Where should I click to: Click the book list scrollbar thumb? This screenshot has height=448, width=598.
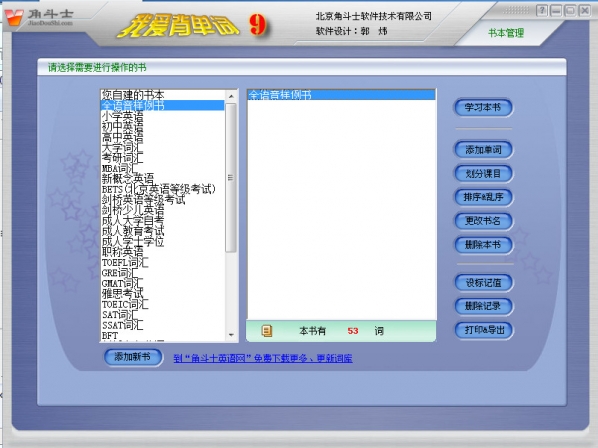click(231, 177)
